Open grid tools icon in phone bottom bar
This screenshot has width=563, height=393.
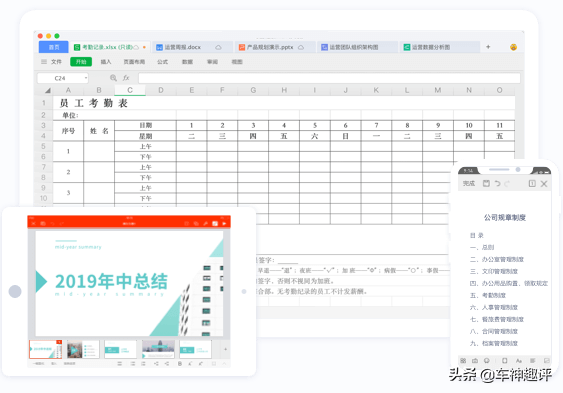pyautogui.click(x=463, y=360)
